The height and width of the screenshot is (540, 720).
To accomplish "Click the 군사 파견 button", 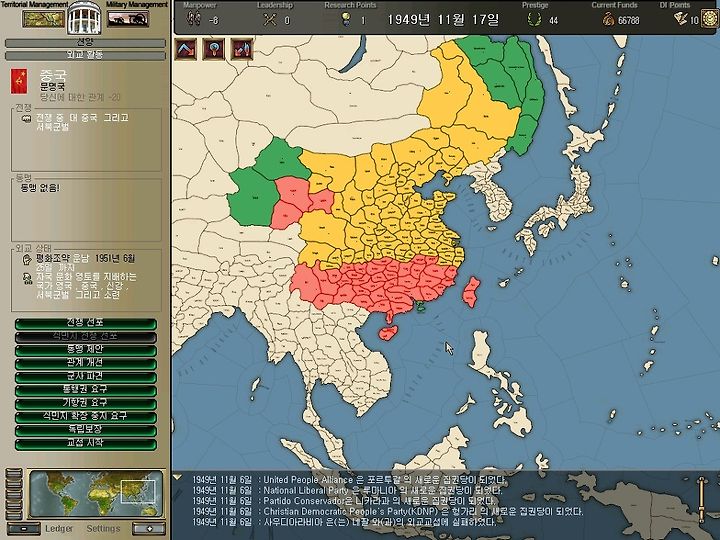I will [x=85, y=377].
